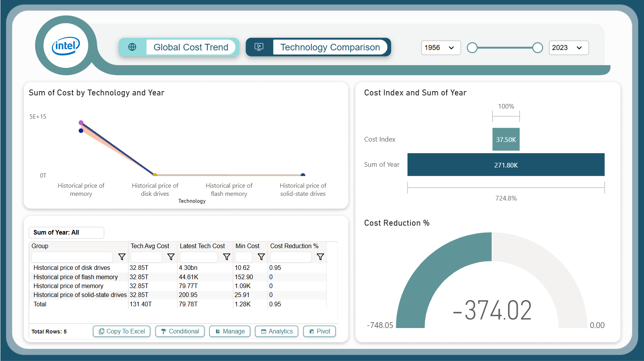Click the disk drives data point on chart

click(155, 175)
